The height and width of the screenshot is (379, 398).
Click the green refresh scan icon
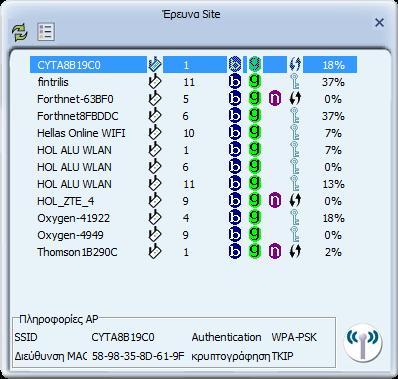click(19, 32)
